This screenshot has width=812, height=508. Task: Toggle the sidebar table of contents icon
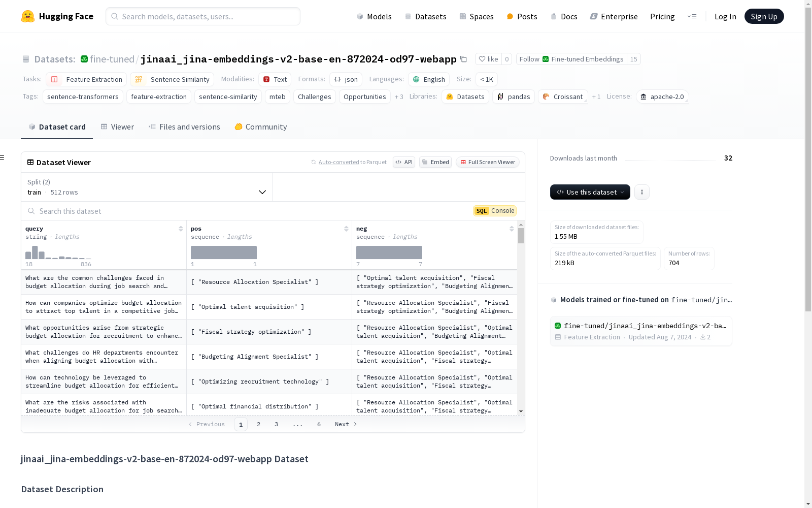[x=2, y=157]
